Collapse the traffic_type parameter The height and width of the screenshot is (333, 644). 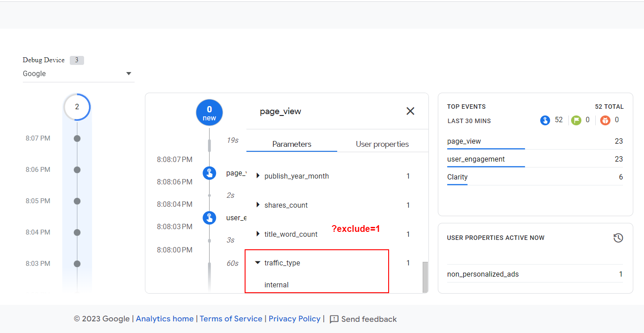click(x=258, y=263)
